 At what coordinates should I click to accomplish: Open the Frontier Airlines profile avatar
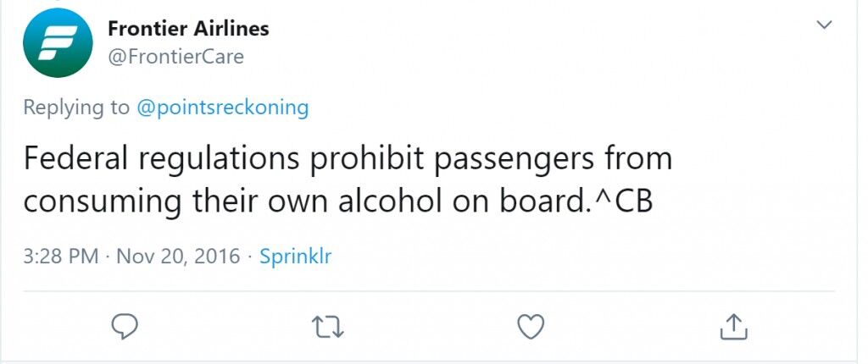tap(58, 42)
